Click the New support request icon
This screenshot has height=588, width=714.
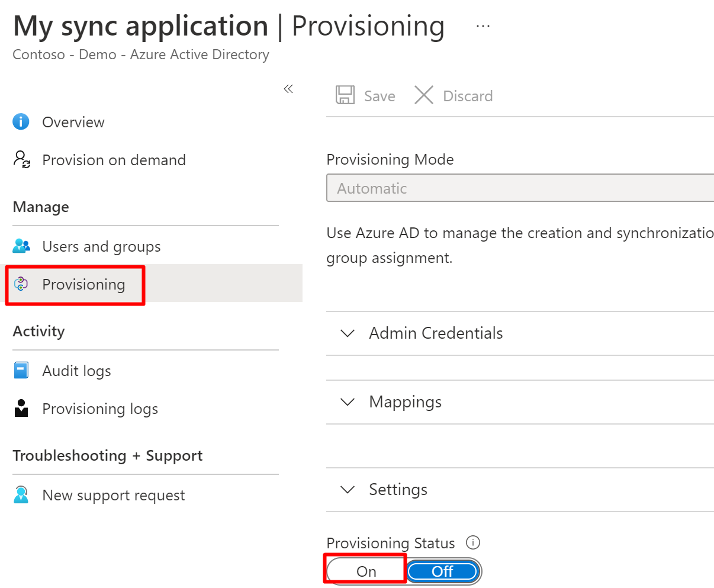(x=21, y=494)
